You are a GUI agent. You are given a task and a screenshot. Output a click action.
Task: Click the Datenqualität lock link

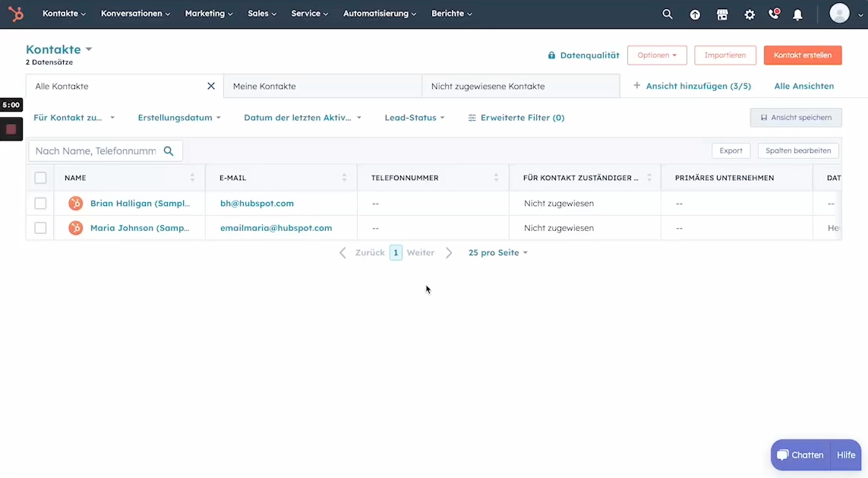583,55
